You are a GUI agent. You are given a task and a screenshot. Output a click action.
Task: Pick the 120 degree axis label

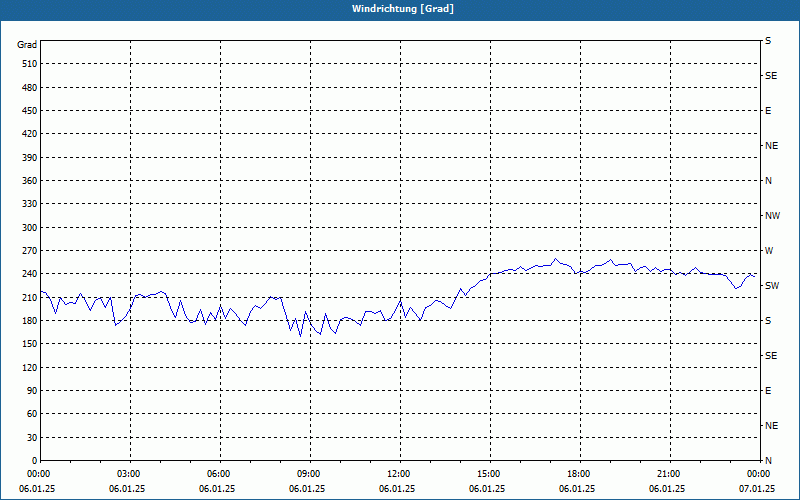(x=30, y=367)
